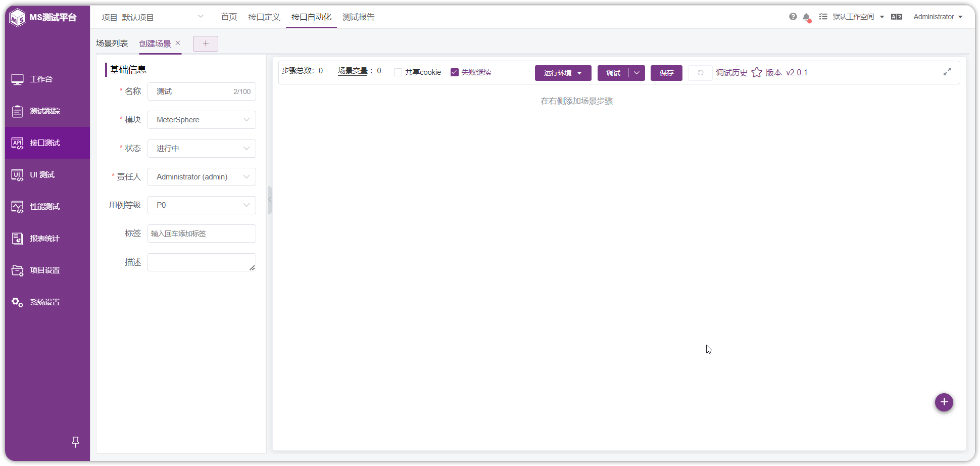Open 调试历史

pyautogui.click(x=731, y=72)
